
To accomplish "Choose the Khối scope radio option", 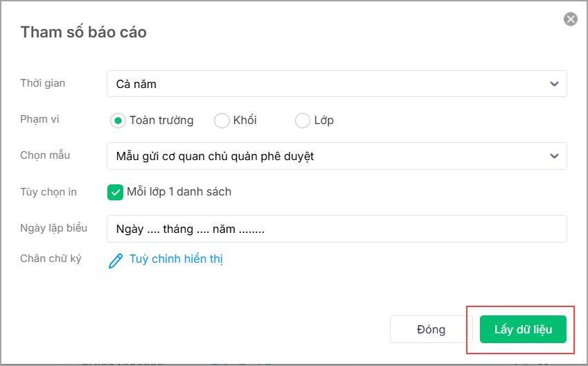I will coord(222,121).
